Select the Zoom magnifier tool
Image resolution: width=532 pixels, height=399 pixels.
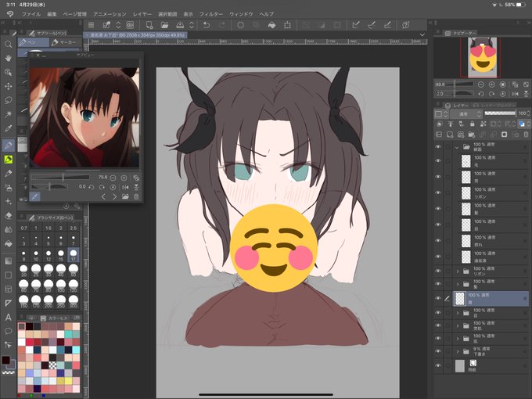(x=8, y=44)
